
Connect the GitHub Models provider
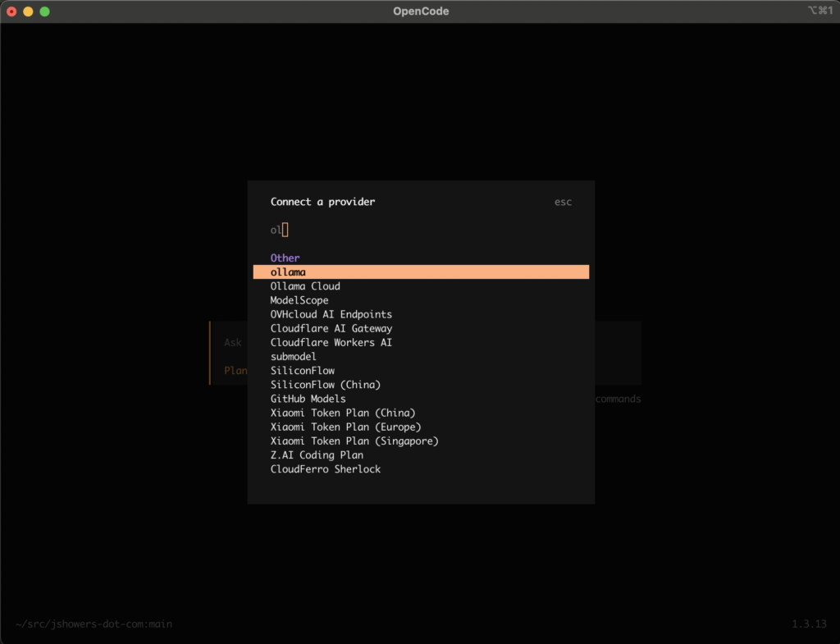click(308, 399)
